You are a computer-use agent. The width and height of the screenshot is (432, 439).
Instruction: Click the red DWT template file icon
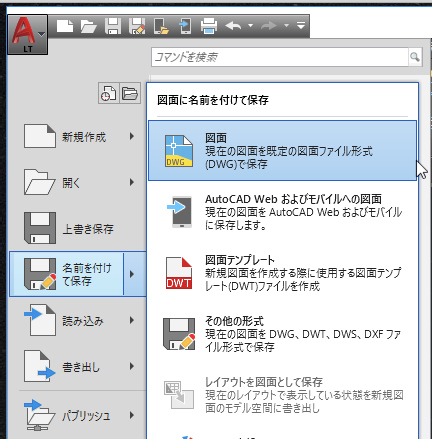point(179,273)
